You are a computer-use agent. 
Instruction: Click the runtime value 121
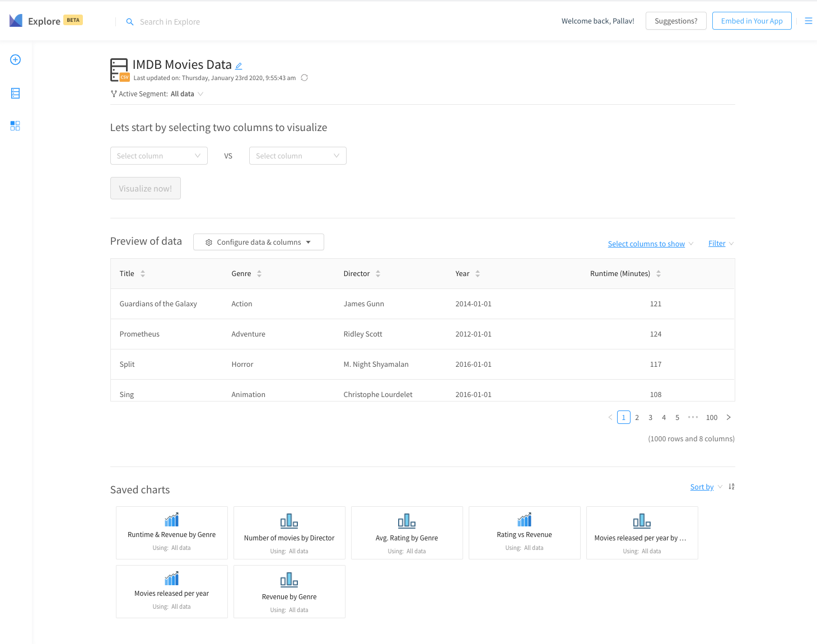pyautogui.click(x=656, y=304)
